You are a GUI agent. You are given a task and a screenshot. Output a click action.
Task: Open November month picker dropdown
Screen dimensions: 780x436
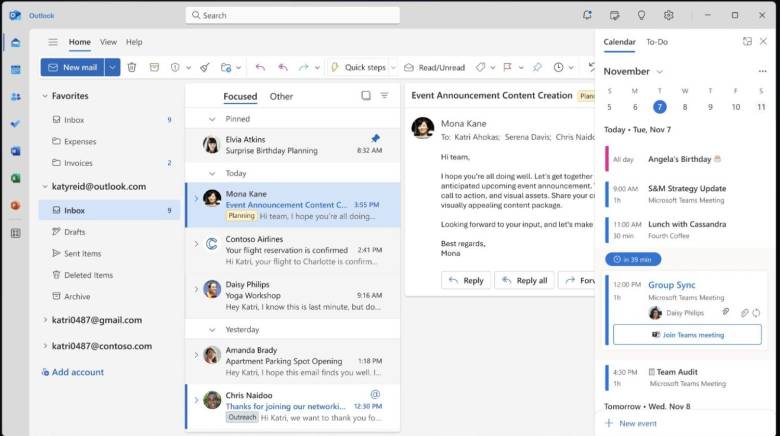coord(660,72)
